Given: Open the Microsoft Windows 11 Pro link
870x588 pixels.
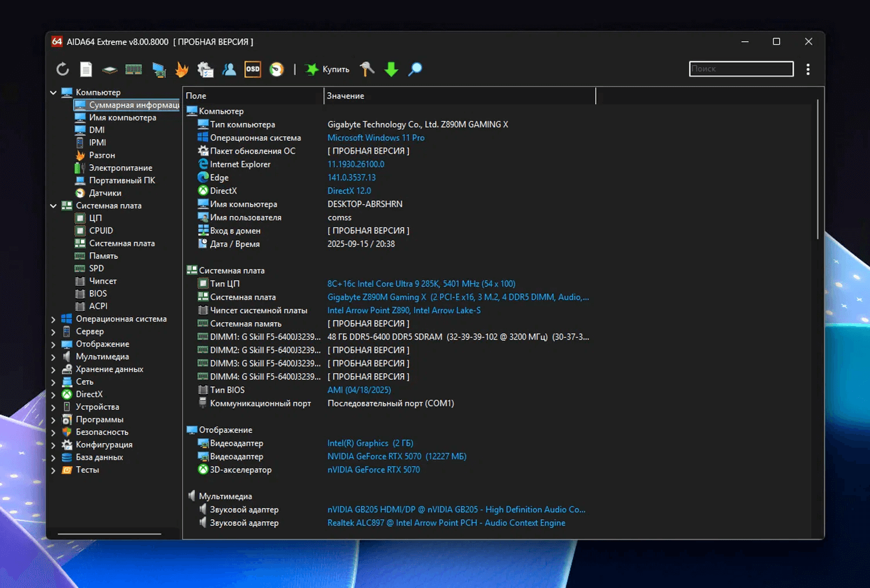Looking at the screenshot, I should (376, 138).
